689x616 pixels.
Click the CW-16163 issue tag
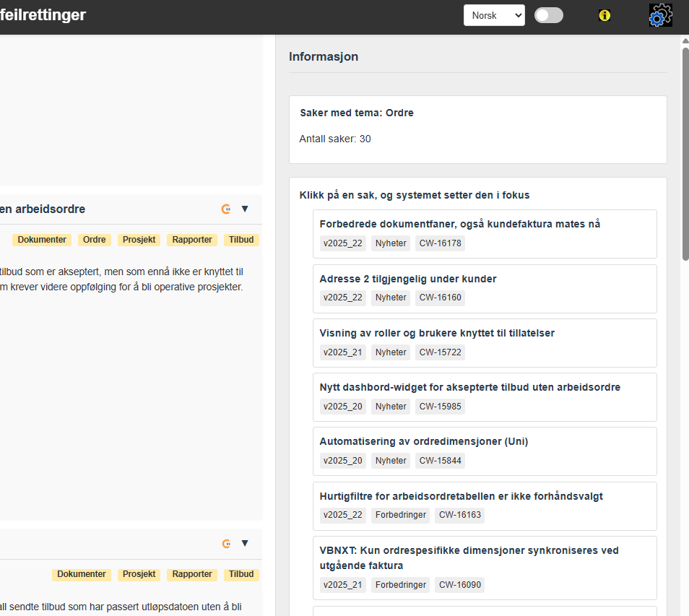459,515
